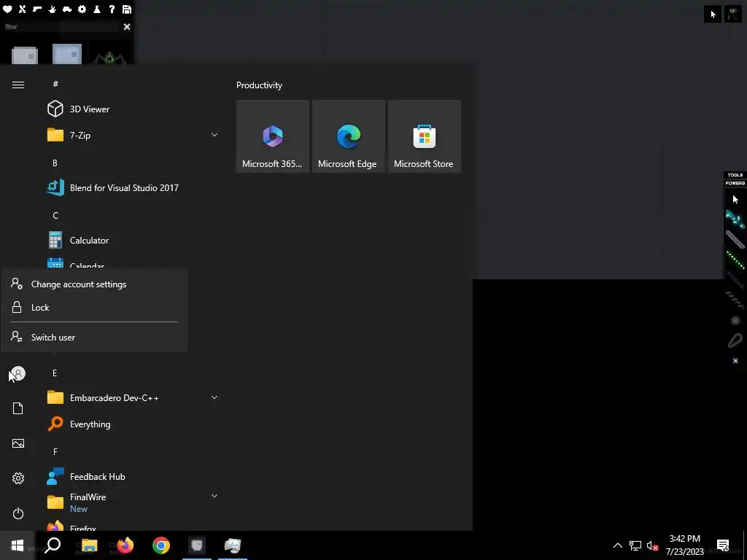Screen dimensions: 747x560
Task: Click the B letter section header
Action: (55, 163)
